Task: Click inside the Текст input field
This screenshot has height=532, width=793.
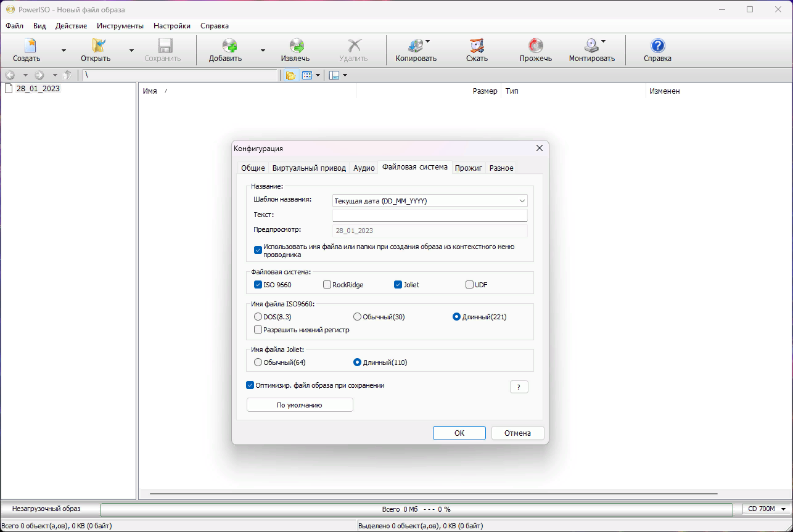Action: (x=430, y=215)
